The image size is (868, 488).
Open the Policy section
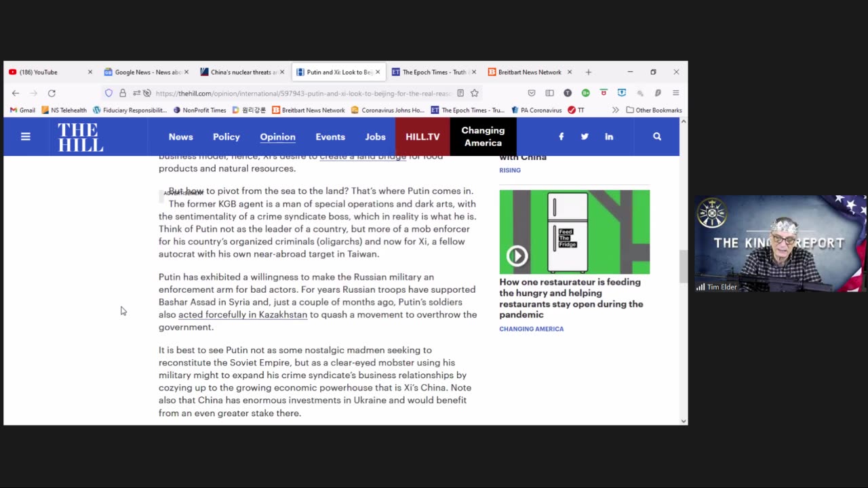coord(226,136)
